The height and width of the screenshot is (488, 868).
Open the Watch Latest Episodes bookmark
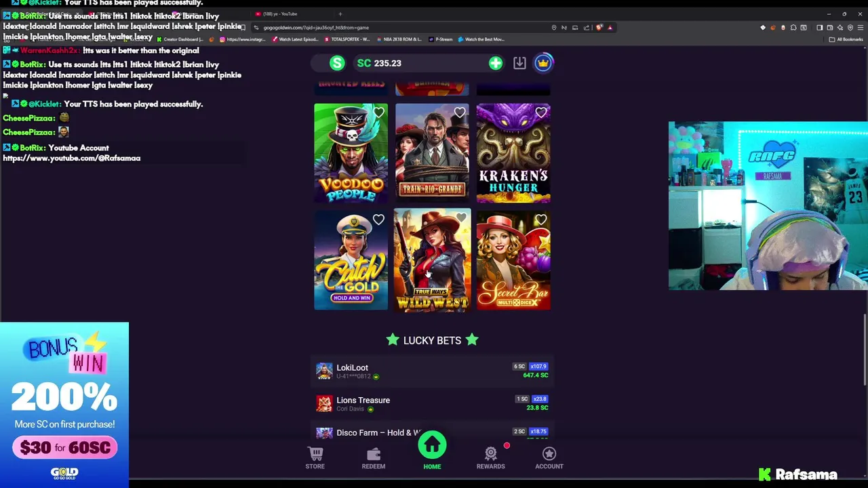click(296, 39)
